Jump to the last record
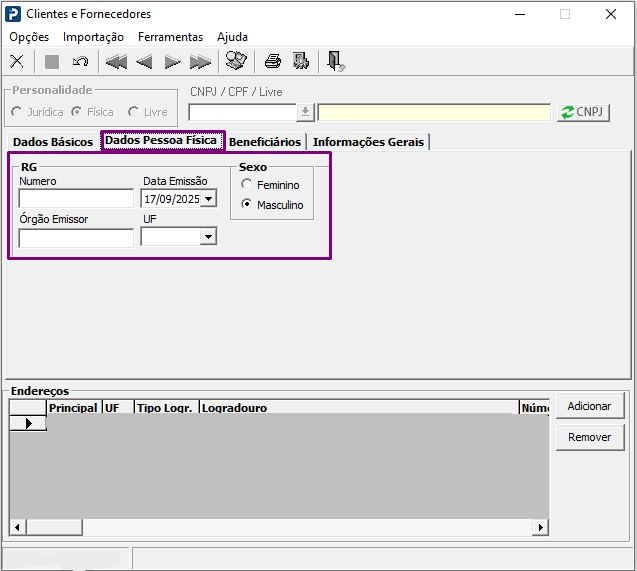This screenshot has width=637, height=571. tap(200, 62)
